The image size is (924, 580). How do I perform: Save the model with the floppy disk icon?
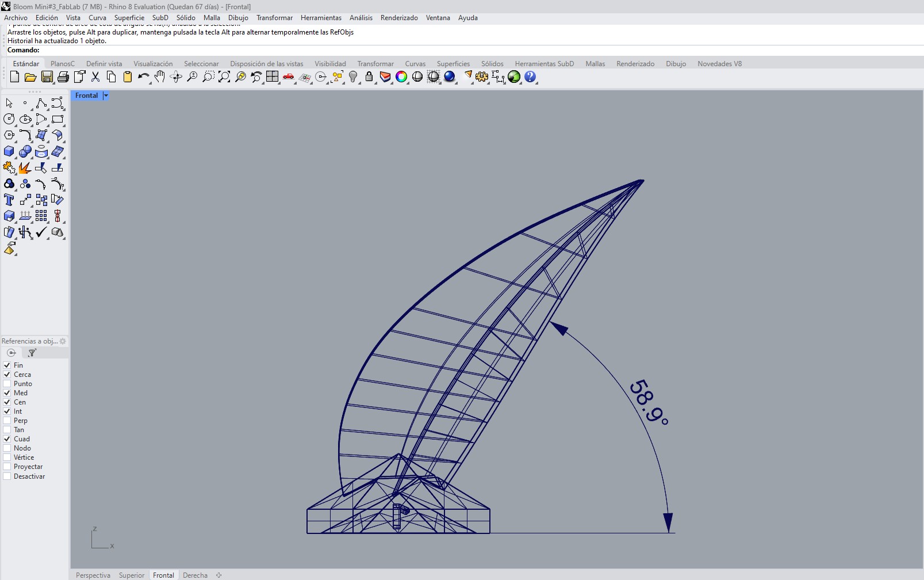(x=47, y=77)
